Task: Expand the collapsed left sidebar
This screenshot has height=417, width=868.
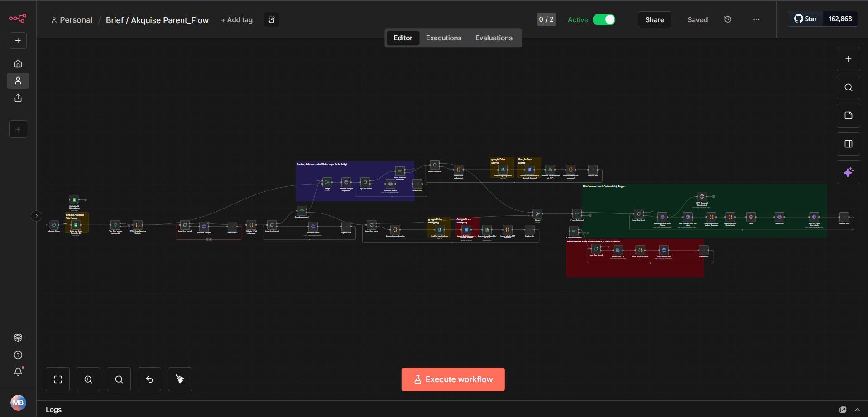Action: pyautogui.click(x=37, y=216)
